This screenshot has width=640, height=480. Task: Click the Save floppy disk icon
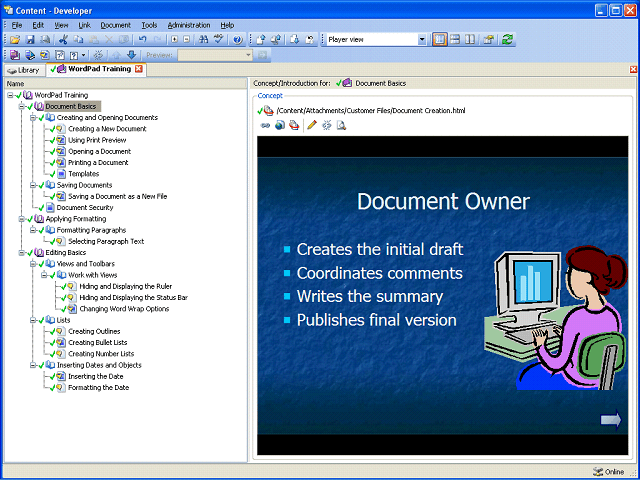[x=30, y=40]
